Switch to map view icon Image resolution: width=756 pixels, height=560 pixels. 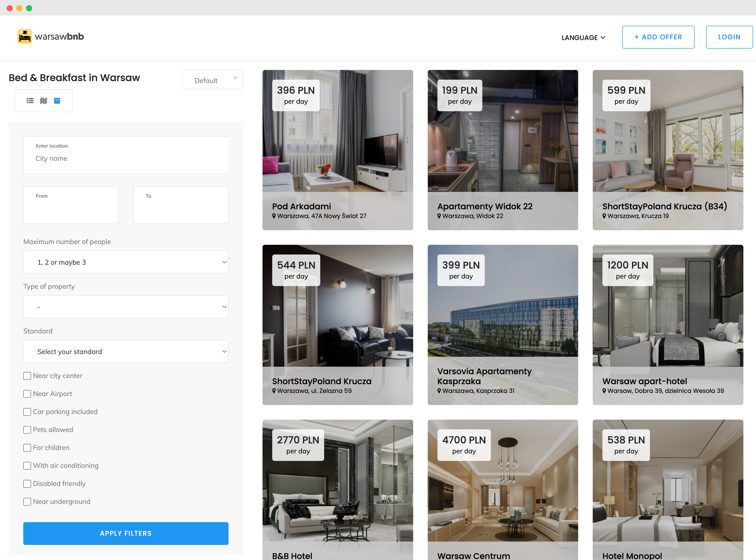tap(43, 101)
